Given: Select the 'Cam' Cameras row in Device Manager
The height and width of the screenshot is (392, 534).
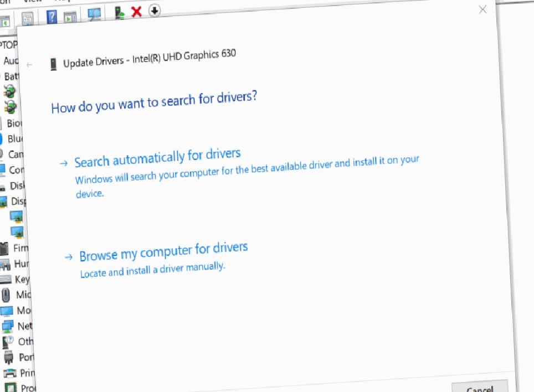Looking at the screenshot, I should [x=16, y=154].
